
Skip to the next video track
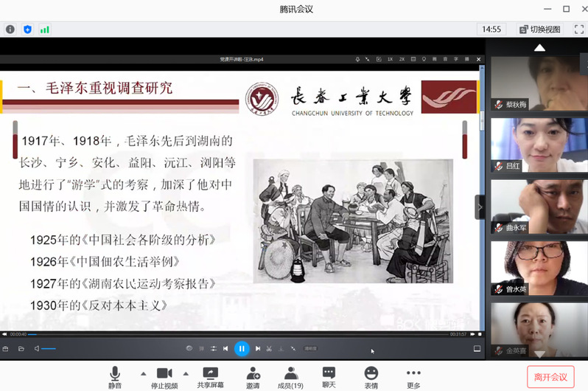point(258,348)
